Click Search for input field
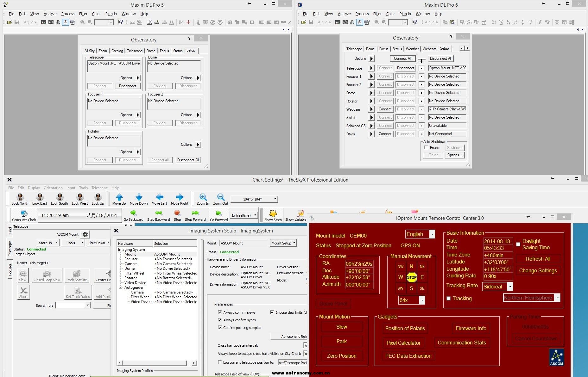Image resolution: width=588 pixels, height=377 pixels. [70, 305]
